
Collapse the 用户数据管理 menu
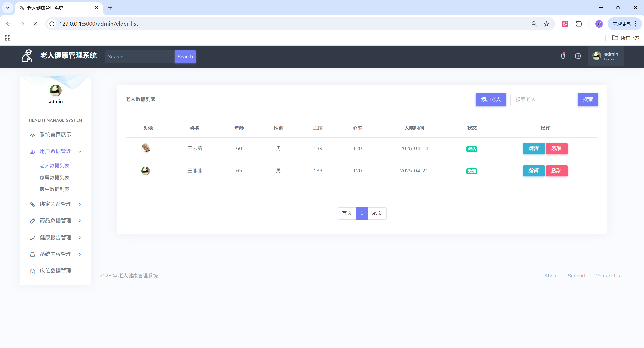coord(80,151)
